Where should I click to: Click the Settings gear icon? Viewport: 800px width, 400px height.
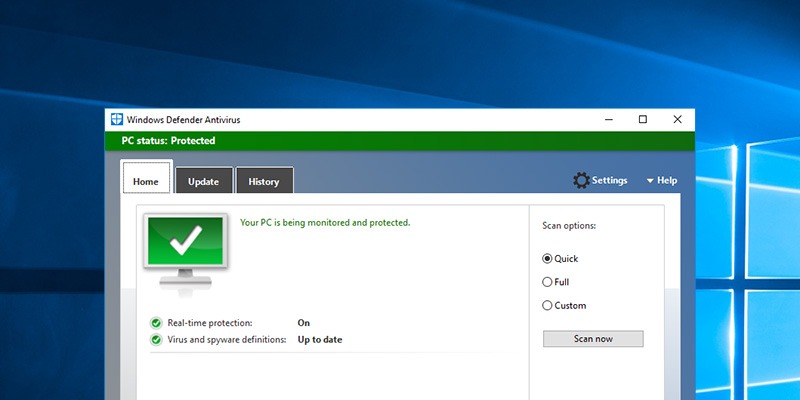(581, 181)
